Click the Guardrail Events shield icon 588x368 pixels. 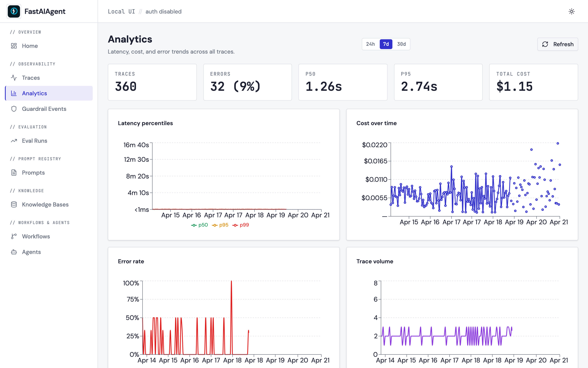[x=14, y=109]
